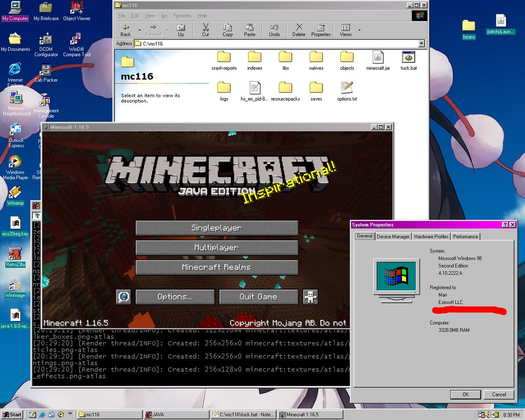Click the Start button
This screenshot has height=420, width=525.
[12, 414]
